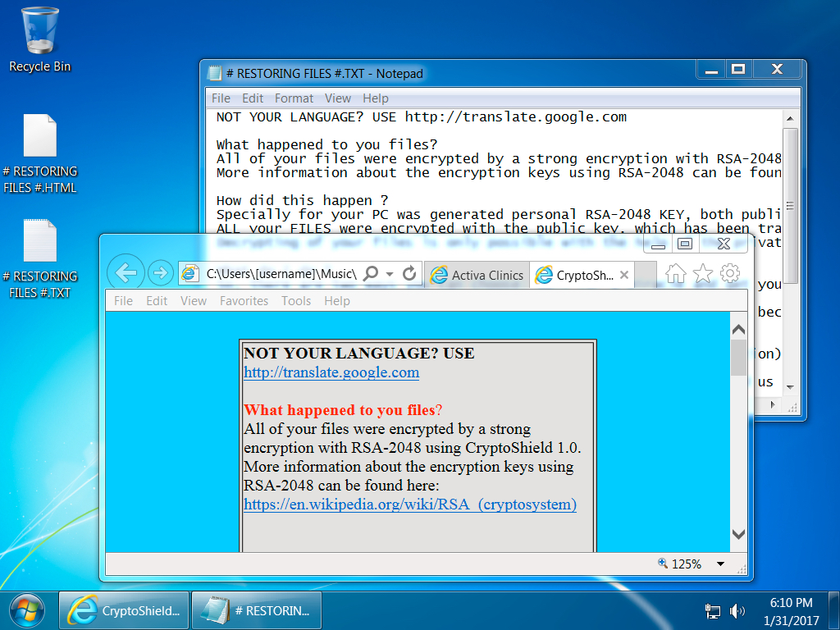
Task: Open the Windows Start menu orb
Action: [27, 610]
